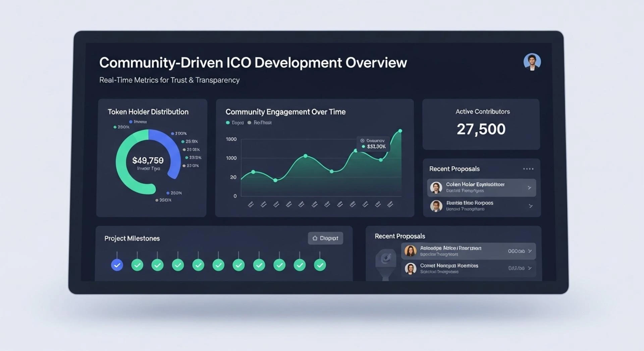The image size is (644, 351).
Task: Click avatar of Comet Nonojoat Roemtors proposal
Action: [x=410, y=268]
